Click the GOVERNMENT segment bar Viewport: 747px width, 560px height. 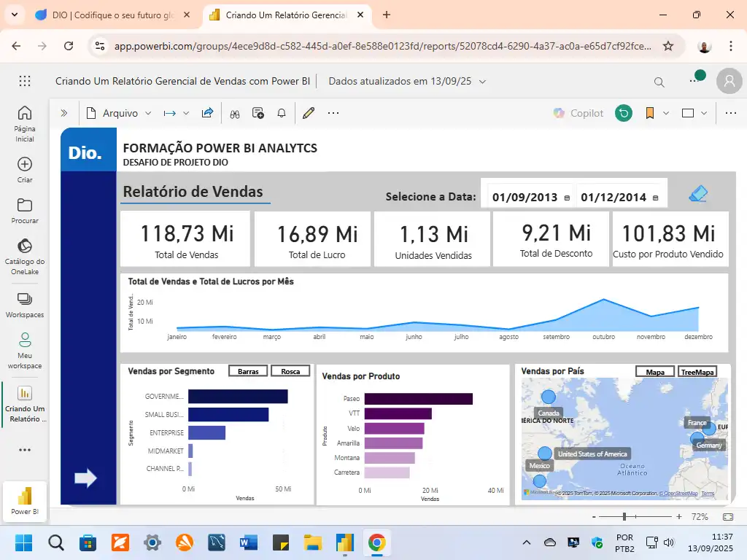point(238,396)
